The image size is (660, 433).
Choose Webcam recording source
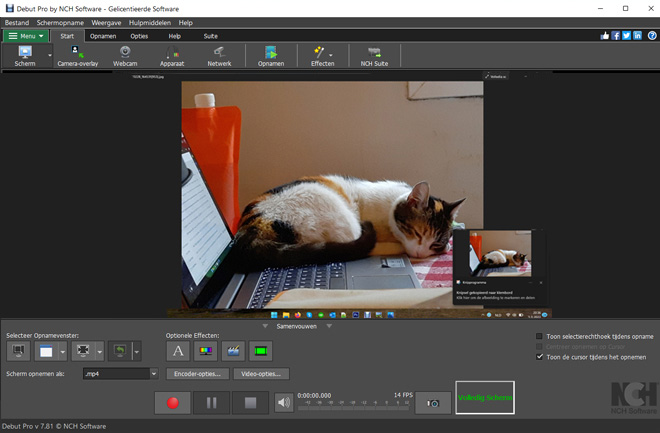click(125, 56)
